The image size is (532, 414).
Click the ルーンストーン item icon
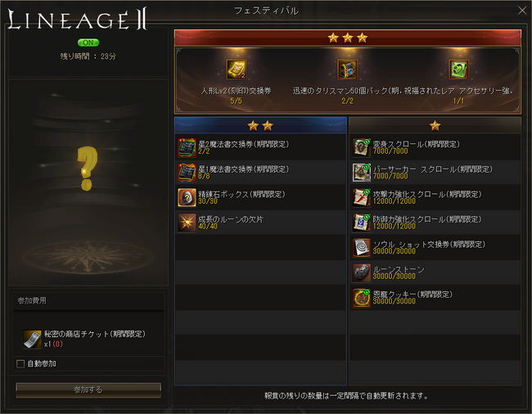click(x=361, y=273)
